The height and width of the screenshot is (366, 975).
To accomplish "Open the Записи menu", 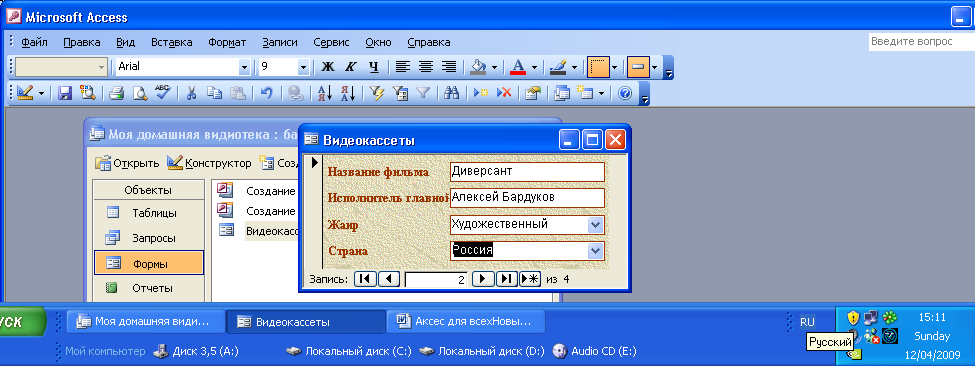I will click(280, 43).
